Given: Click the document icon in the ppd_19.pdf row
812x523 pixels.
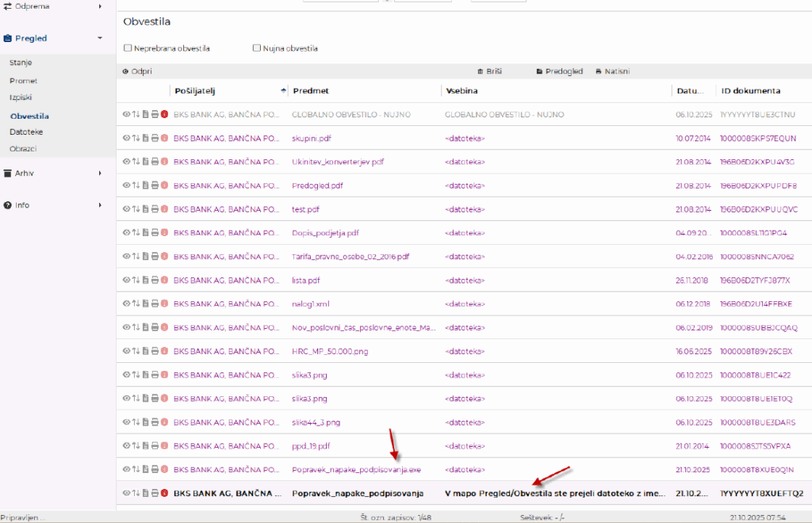Looking at the screenshot, I should (x=145, y=446).
